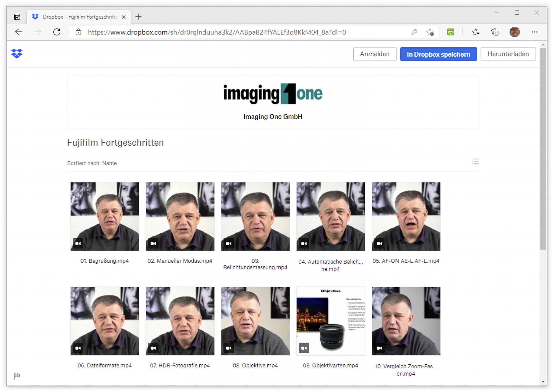Add page to favorites star icon
Screen dimensions: 553x392
(430, 32)
